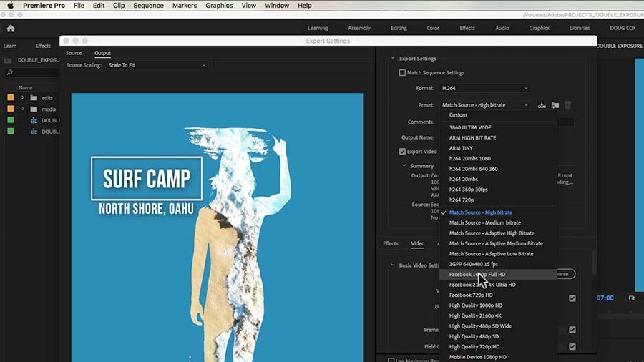Select the High Quality 2160p 4K preset

498,315
